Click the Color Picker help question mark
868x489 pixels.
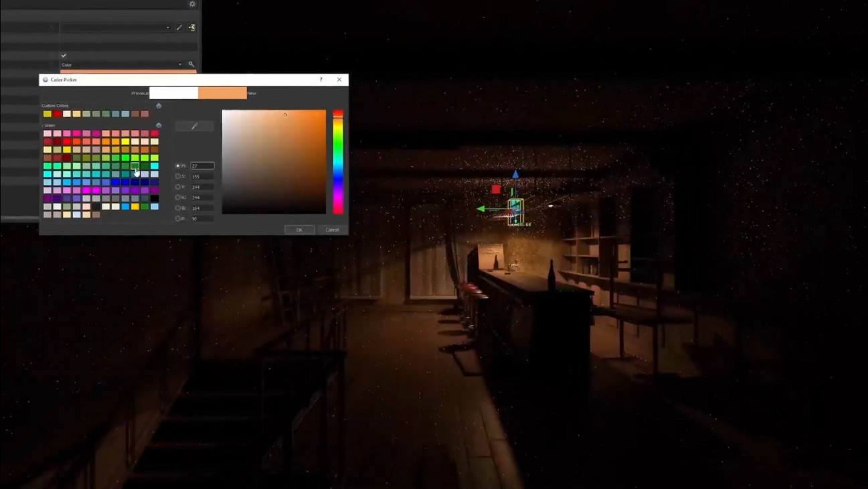coord(321,80)
